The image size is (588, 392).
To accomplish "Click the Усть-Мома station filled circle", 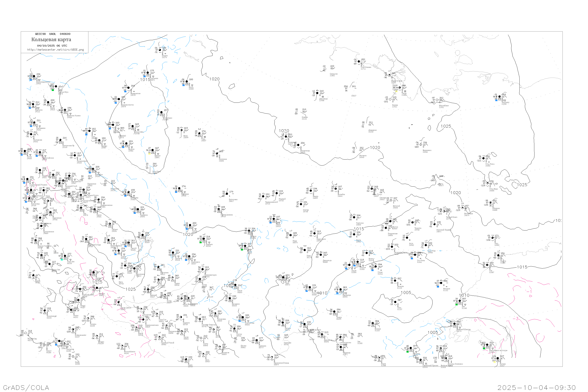I will pyautogui.click(x=484, y=158).
